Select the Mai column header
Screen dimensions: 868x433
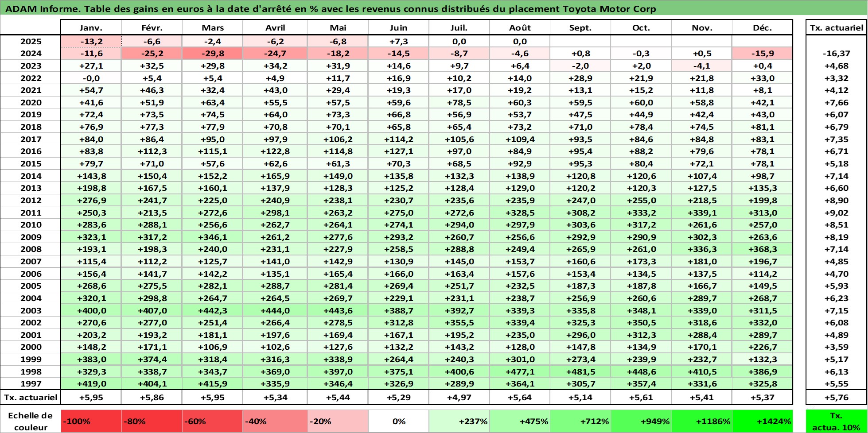[338, 27]
